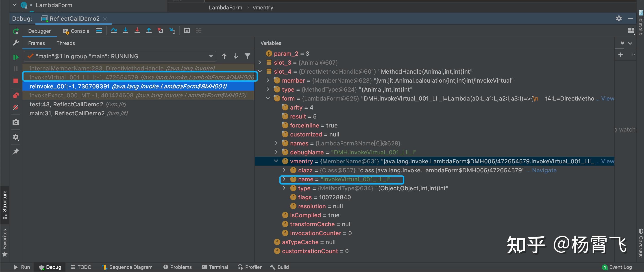This screenshot has height=272, width=644.
Task: Switch to the Threads tab
Action: [x=65, y=43]
